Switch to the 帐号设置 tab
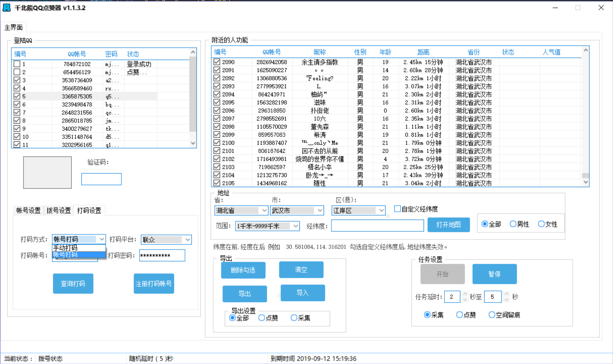This screenshot has height=364, width=613. (x=28, y=211)
